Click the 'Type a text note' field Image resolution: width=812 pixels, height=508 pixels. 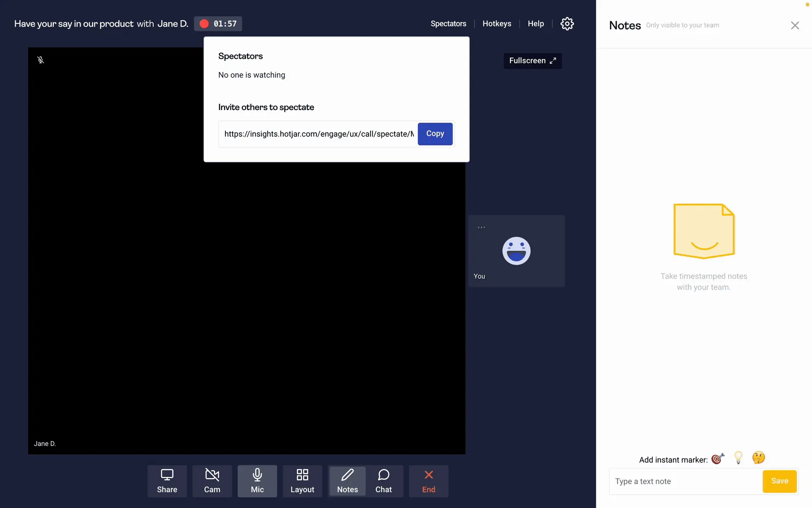[685, 481]
